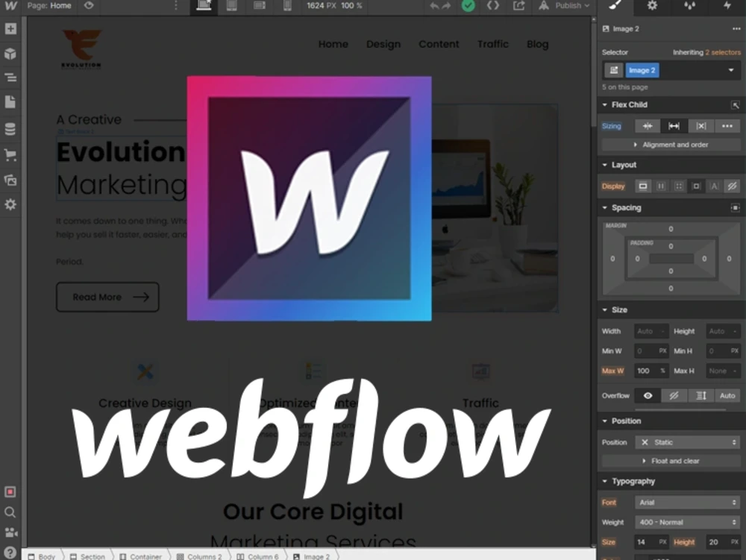Open the Pages panel
This screenshot has height=560, width=746.
[10, 101]
